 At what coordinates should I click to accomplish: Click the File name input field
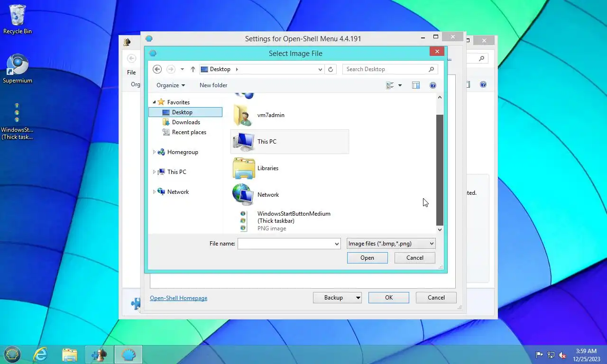tap(285, 244)
